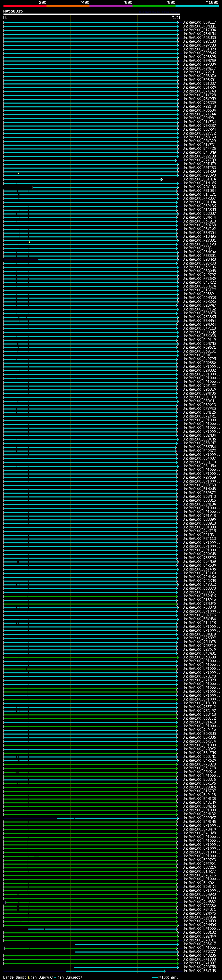Select the UniRef100_P22738 label
Image resolution: width=222 pixels, height=980 pixels.
(x=199, y=156)
